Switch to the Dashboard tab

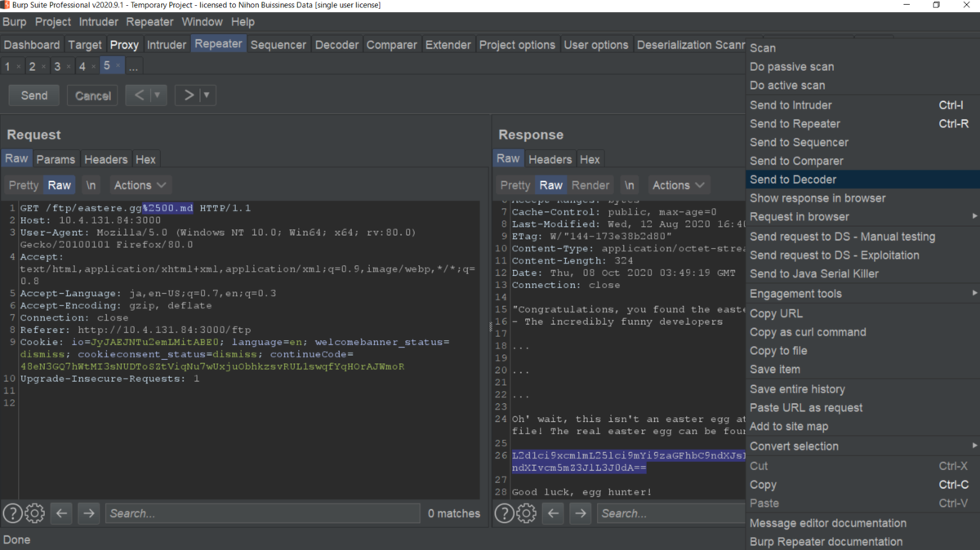(x=32, y=45)
